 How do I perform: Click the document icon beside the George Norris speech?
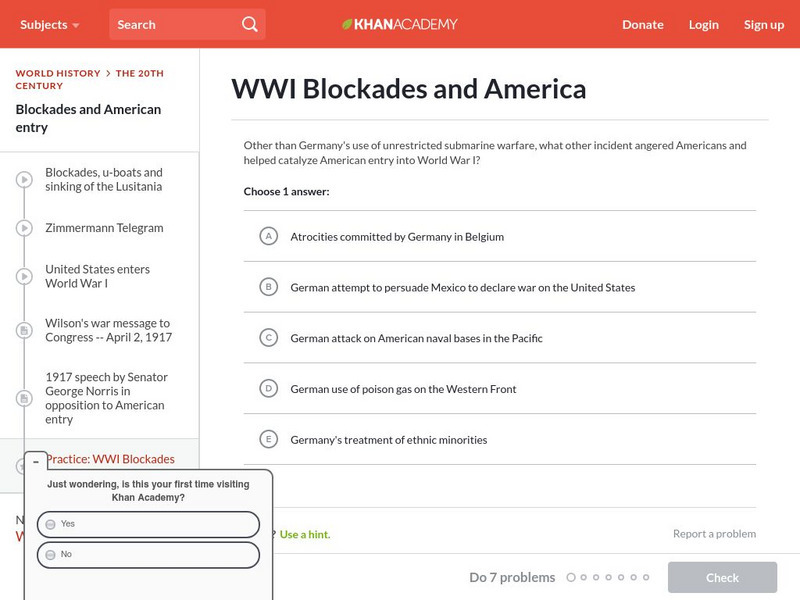tap(24, 398)
